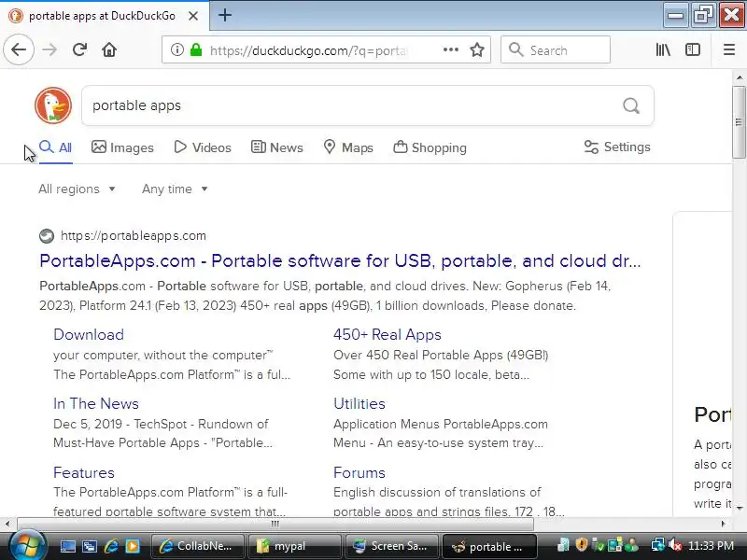Open a new tab with plus button

tap(225, 15)
